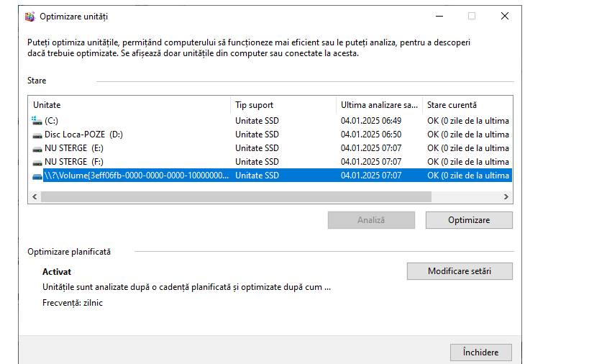Click the disabled Analiză button

click(x=371, y=220)
